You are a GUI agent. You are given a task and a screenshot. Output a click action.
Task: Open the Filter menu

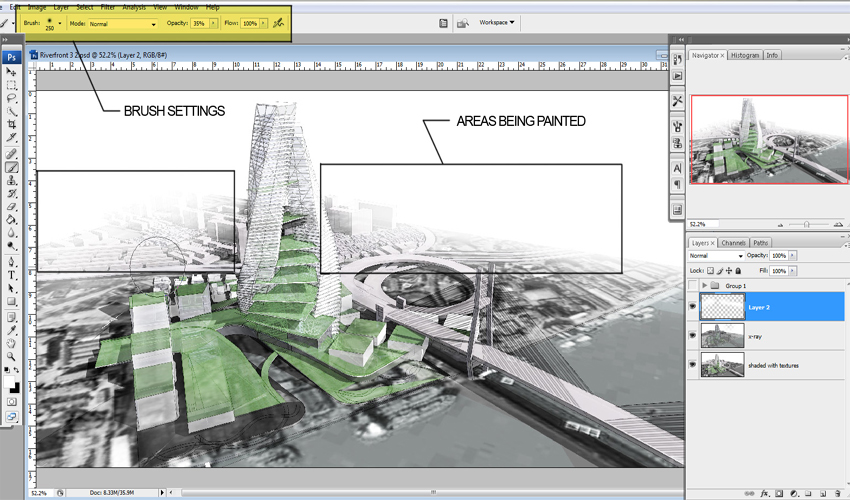coord(108,7)
